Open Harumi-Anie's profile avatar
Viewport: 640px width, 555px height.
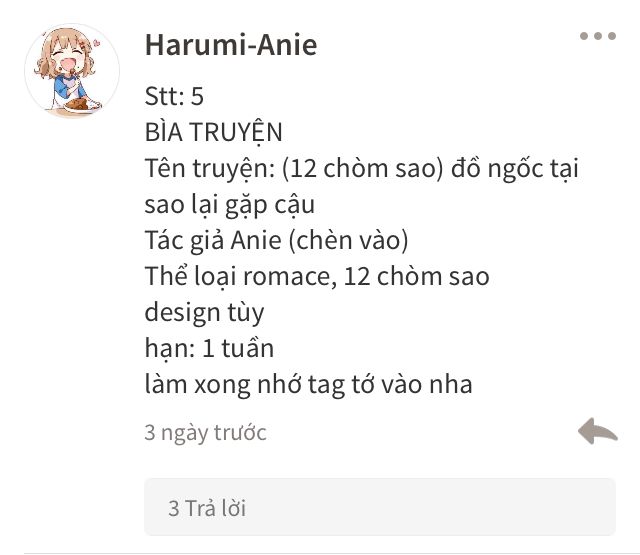pyautogui.click(x=72, y=71)
